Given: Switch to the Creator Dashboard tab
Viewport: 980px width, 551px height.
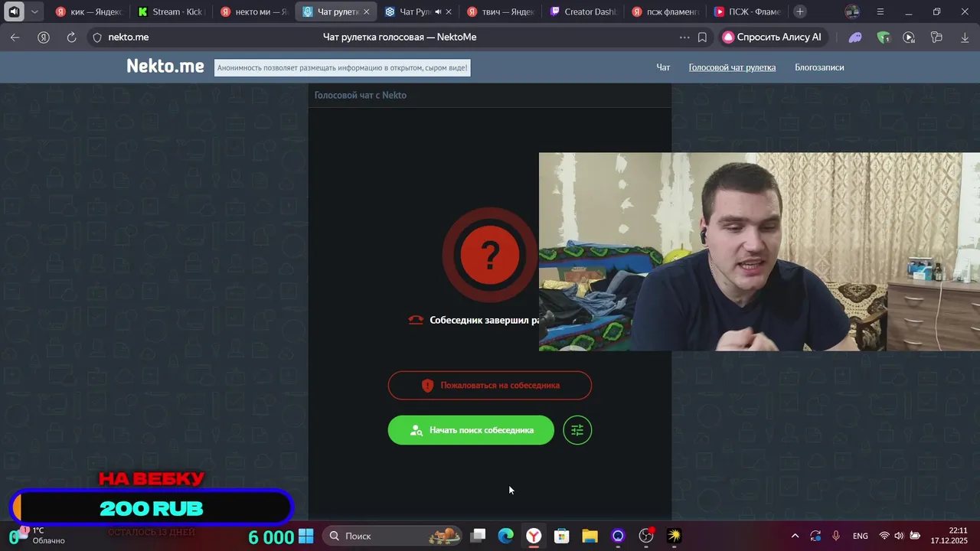Looking at the screenshot, I should tap(583, 11).
